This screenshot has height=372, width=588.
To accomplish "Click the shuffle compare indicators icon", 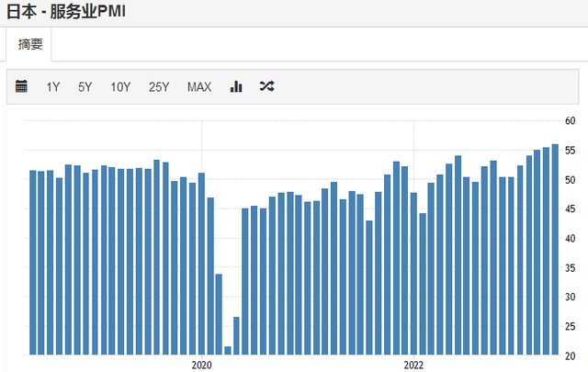I will click(x=266, y=86).
